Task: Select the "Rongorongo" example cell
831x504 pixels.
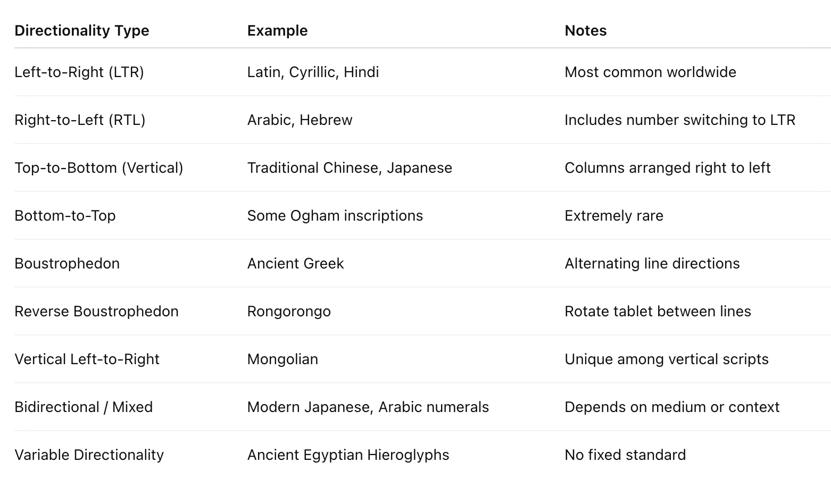Action: click(289, 312)
